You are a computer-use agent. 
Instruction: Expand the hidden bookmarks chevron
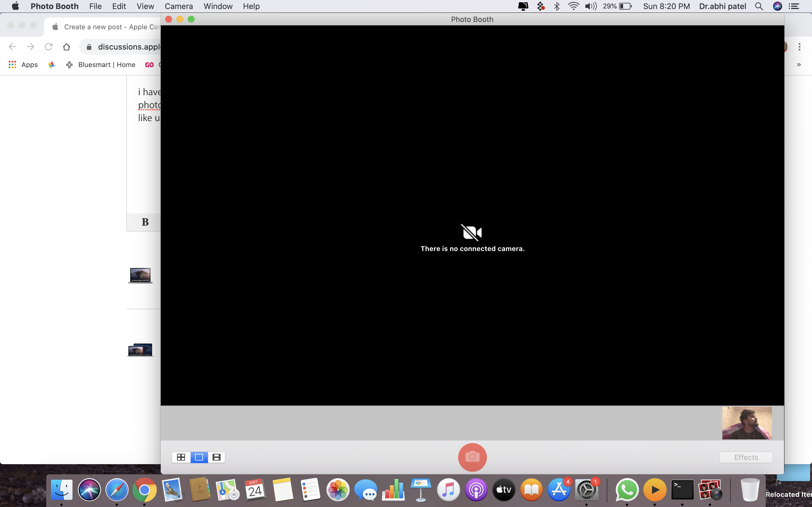pyautogui.click(x=799, y=65)
